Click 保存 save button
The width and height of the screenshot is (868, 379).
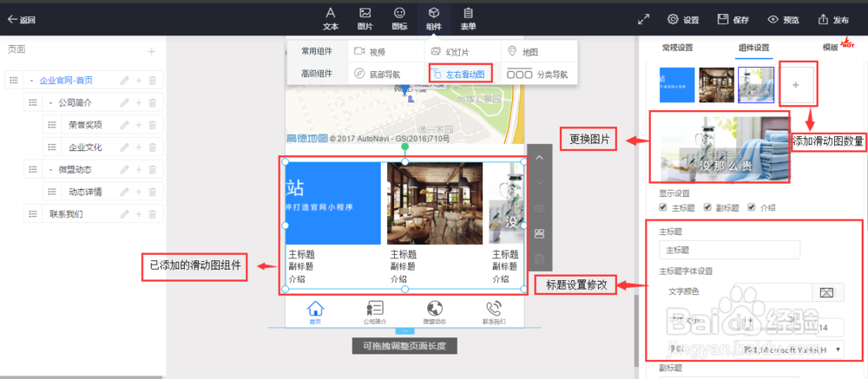733,19
